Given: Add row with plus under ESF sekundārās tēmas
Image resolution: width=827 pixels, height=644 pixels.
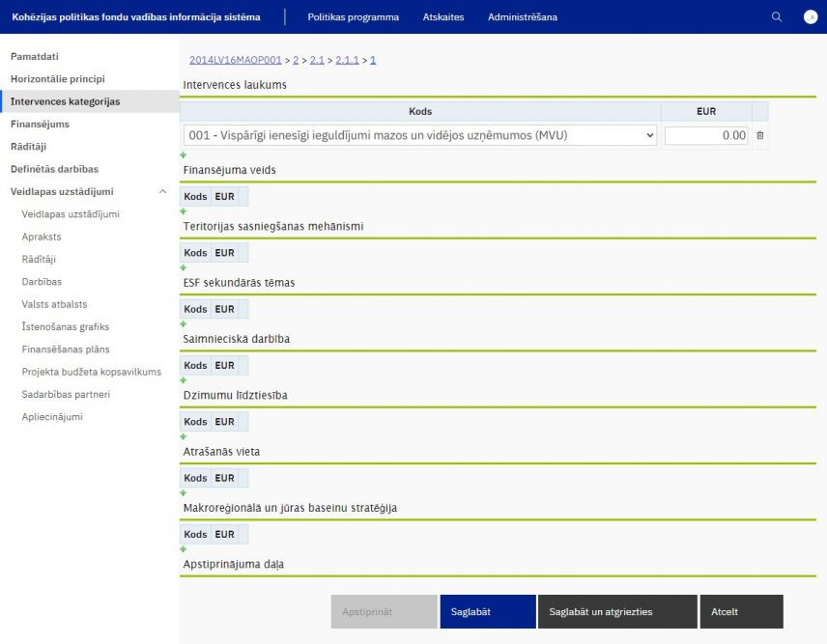Looking at the screenshot, I should pyautogui.click(x=184, y=323).
